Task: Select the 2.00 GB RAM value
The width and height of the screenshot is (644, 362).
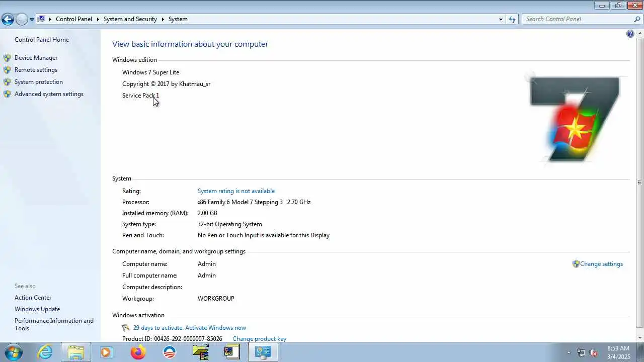Action: (207, 213)
